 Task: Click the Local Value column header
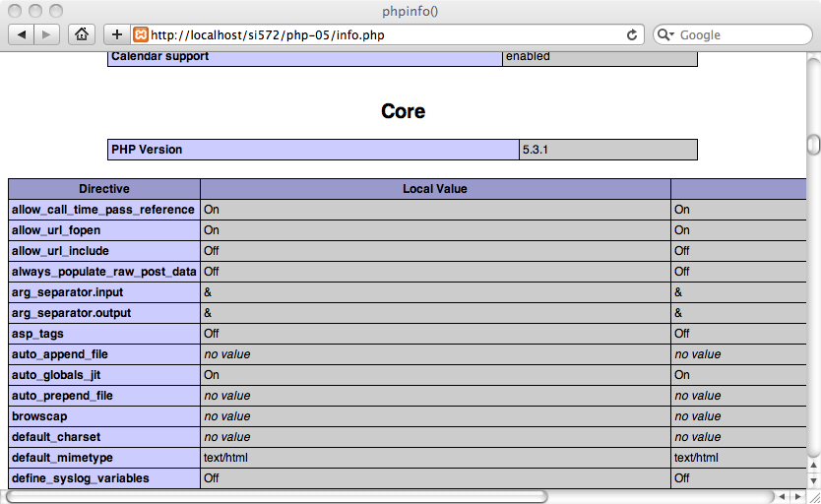click(x=435, y=189)
